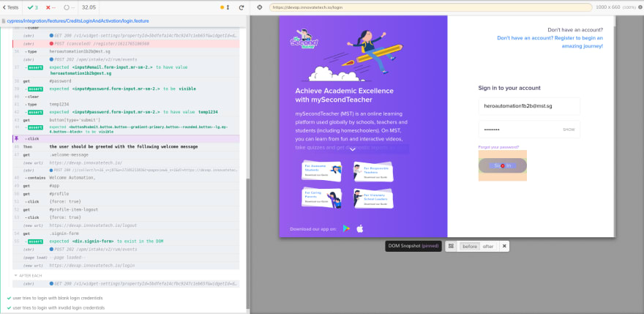Select the new url devap.innovatetech.io/logout row

tap(126, 225)
